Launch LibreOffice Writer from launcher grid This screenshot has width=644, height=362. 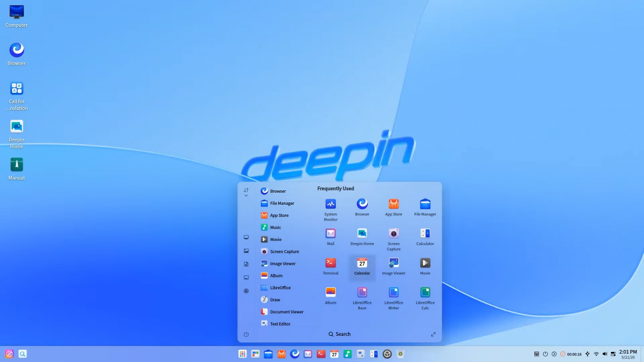[x=393, y=298]
